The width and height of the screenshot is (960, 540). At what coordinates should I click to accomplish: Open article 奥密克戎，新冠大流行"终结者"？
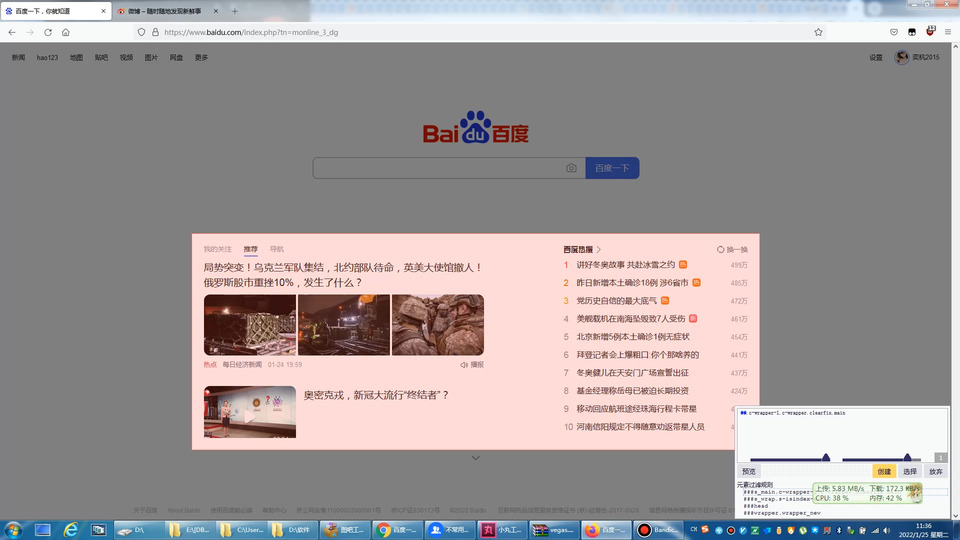(x=377, y=395)
